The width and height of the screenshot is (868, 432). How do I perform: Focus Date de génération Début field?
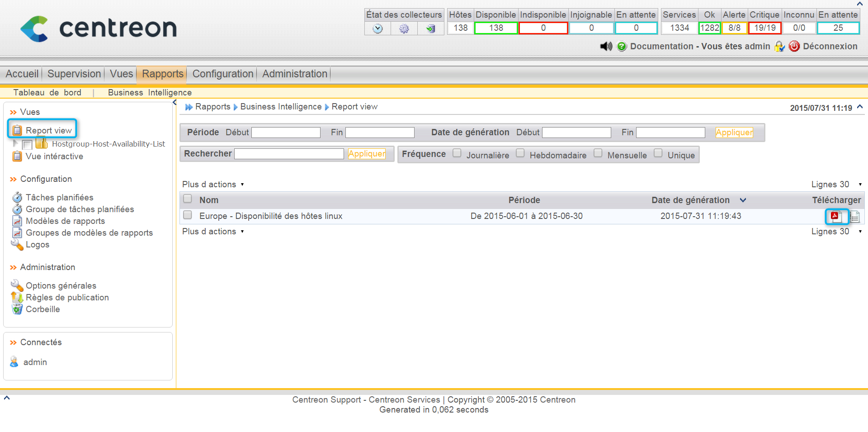(x=576, y=132)
